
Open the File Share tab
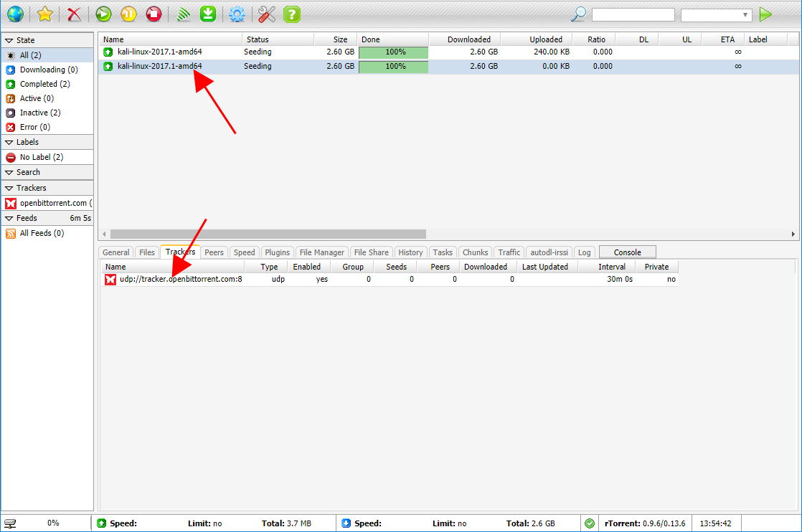coord(372,252)
